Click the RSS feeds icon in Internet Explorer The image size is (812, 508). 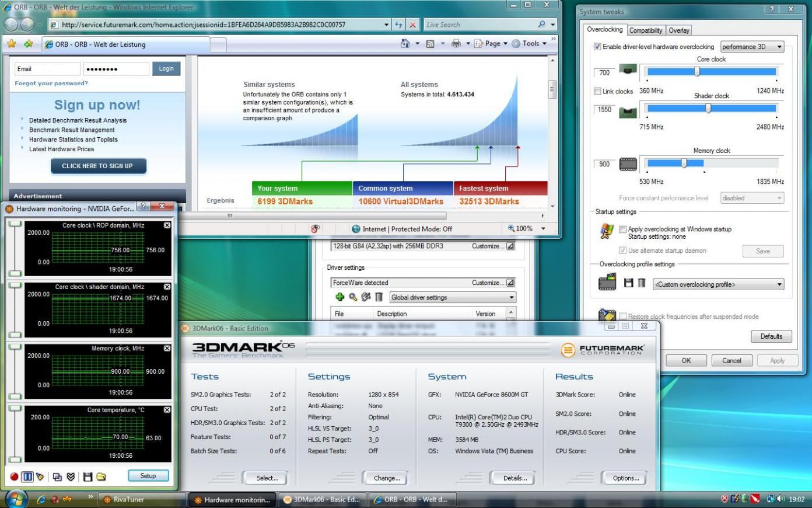430,43
